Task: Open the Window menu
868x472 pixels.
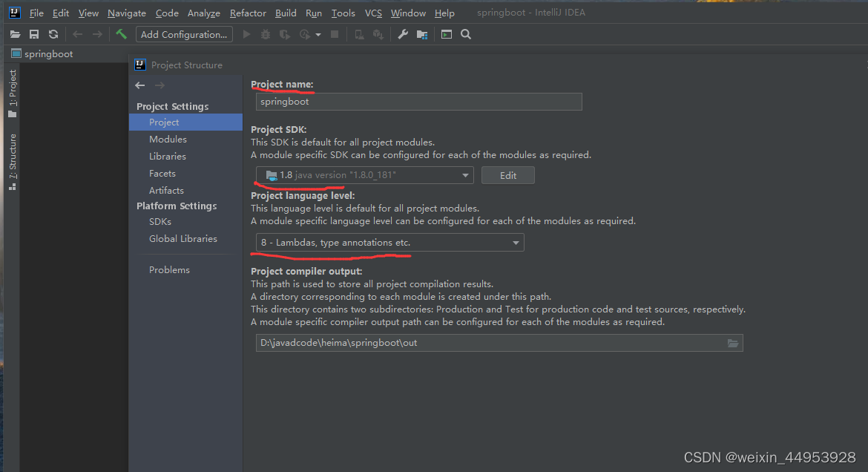Action: point(409,13)
